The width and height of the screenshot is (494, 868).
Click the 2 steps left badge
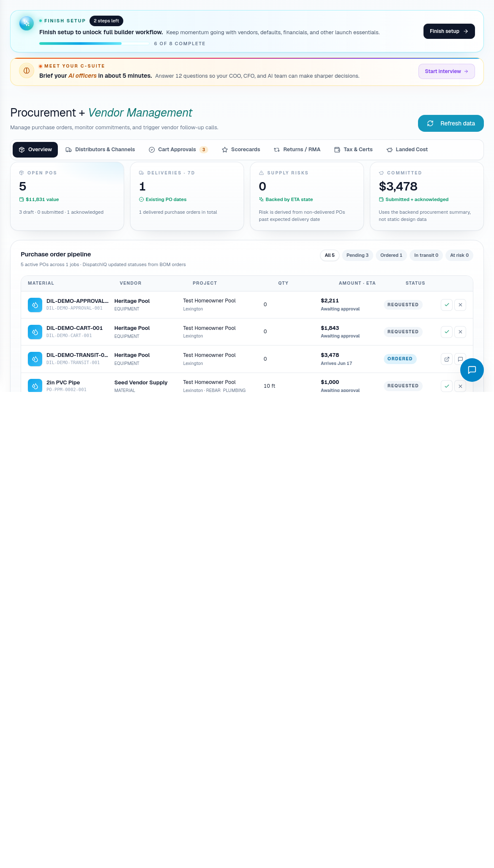[x=106, y=21]
